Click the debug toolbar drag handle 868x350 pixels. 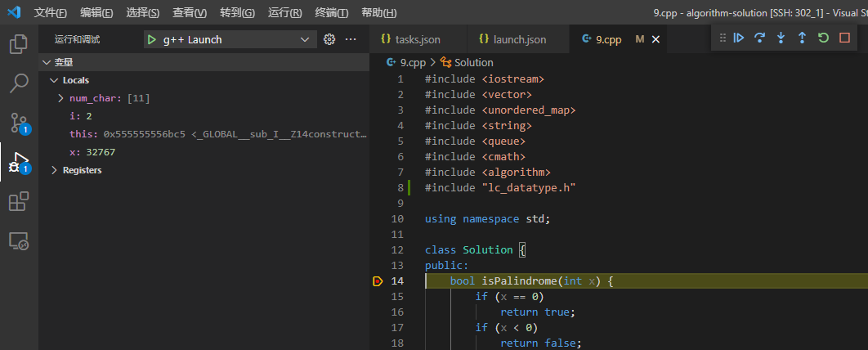point(723,38)
